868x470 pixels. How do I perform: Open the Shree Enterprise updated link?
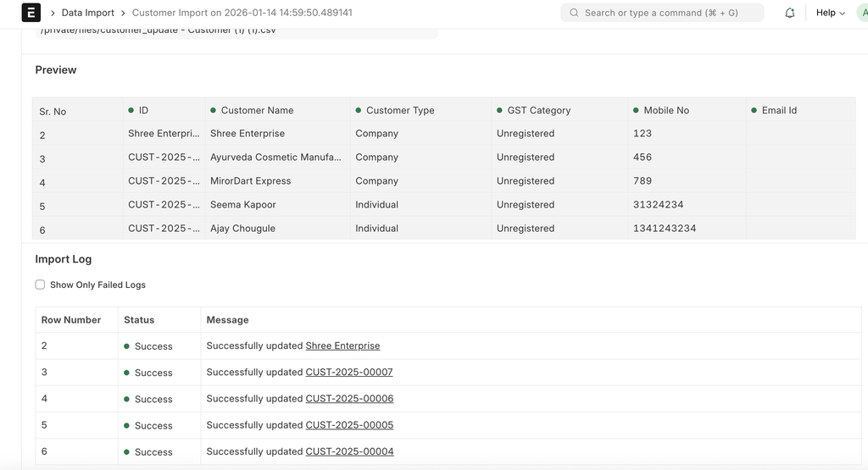(342, 346)
